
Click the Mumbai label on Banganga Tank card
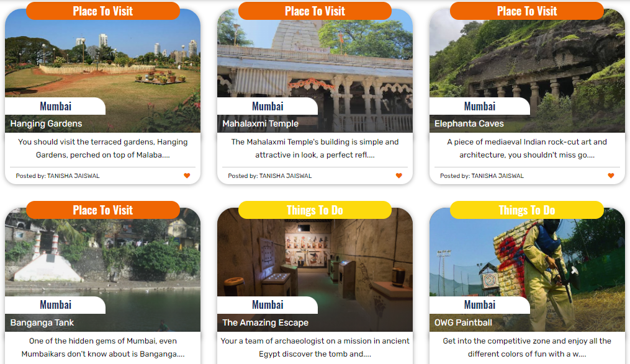click(55, 305)
